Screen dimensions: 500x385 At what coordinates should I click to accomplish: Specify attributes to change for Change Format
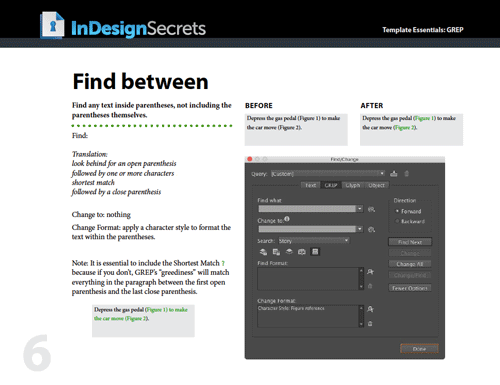[370, 309]
